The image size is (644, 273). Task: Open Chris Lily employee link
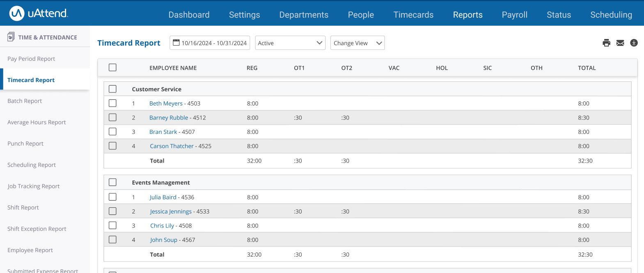pyautogui.click(x=162, y=226)
